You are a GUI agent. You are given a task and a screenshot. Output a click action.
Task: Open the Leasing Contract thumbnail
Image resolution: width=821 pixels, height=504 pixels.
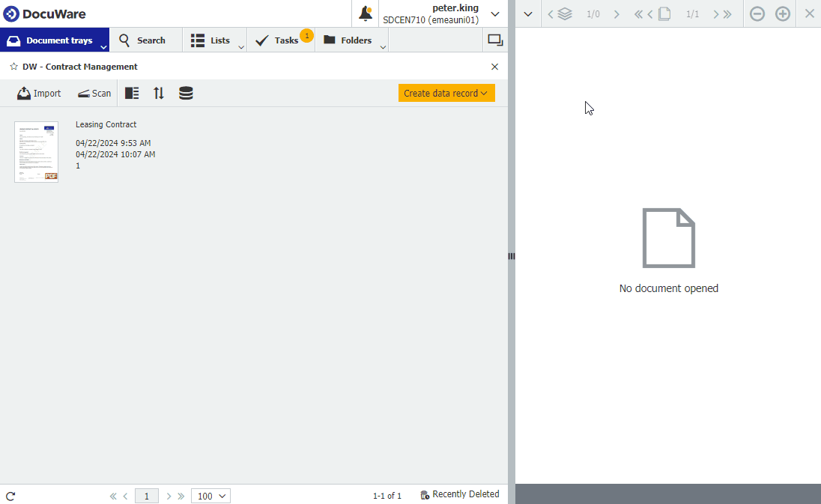pos(36,151)
